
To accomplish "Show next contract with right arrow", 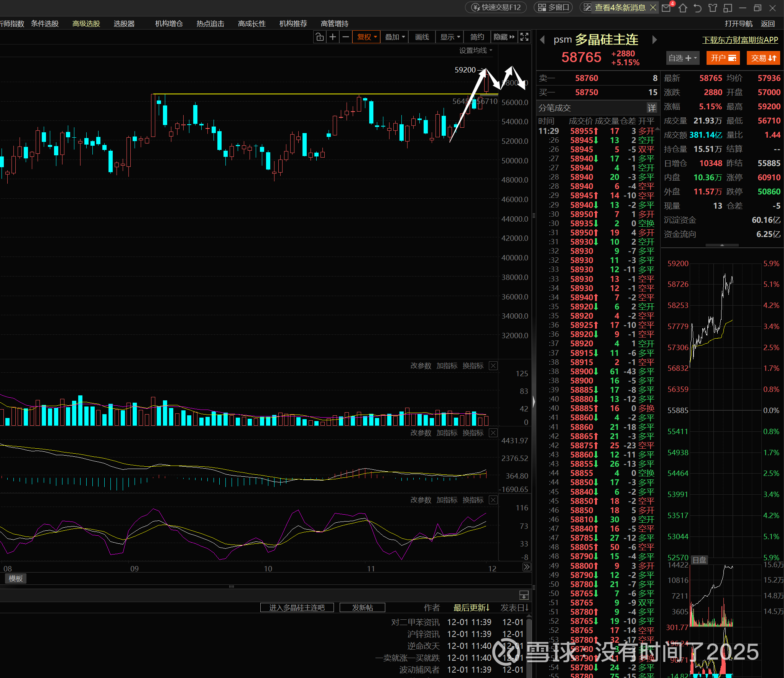I will 654,39.
